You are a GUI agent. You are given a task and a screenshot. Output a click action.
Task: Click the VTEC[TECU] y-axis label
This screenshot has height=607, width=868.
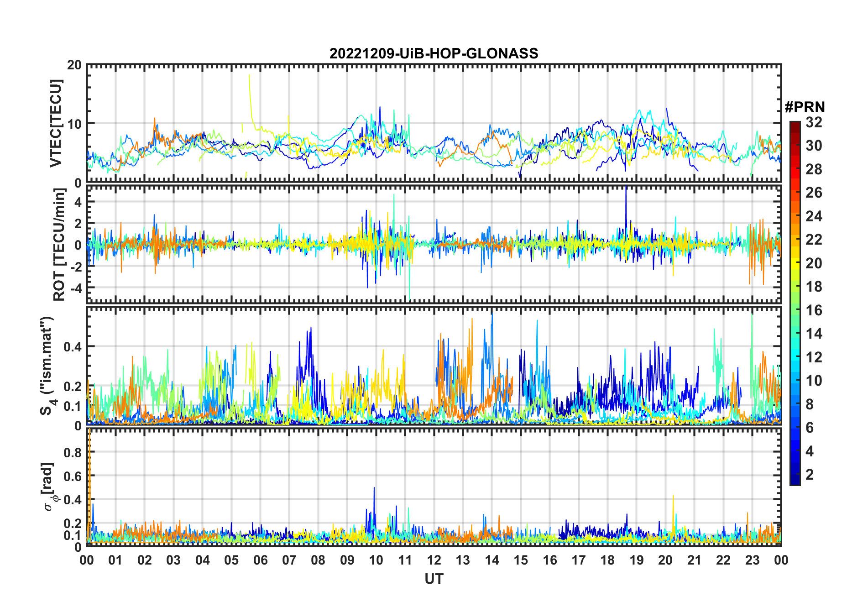pyautogui.click(x=56, y=123)
